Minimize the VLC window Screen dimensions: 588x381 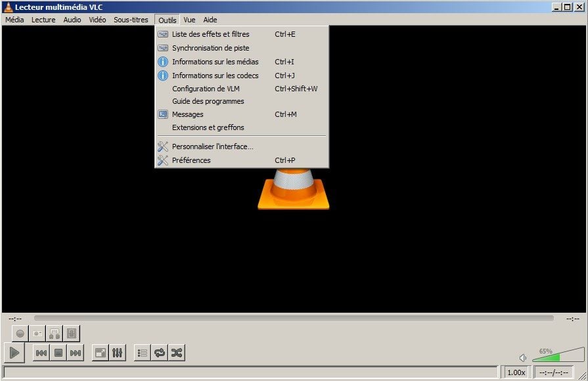coord(557,7)
